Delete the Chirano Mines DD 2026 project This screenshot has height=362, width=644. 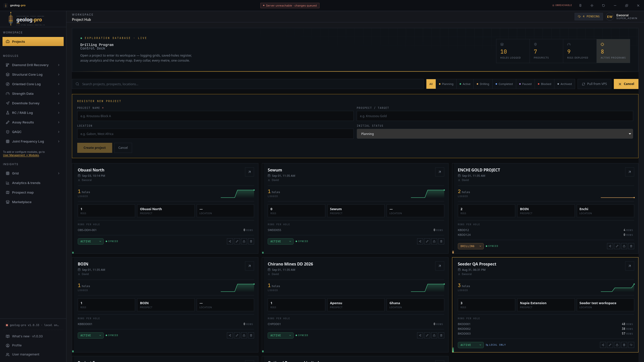pyautogui.click(x=441, y=335)
